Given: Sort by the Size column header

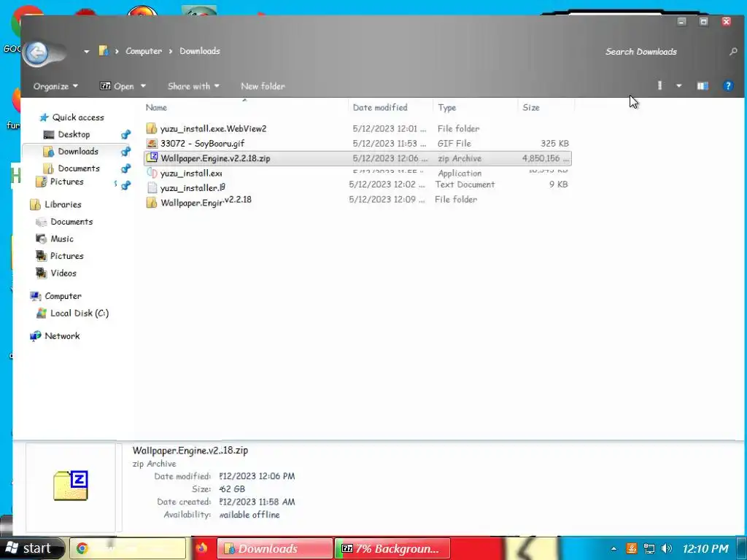Looking at the screenshot, I should click(531, 108).
